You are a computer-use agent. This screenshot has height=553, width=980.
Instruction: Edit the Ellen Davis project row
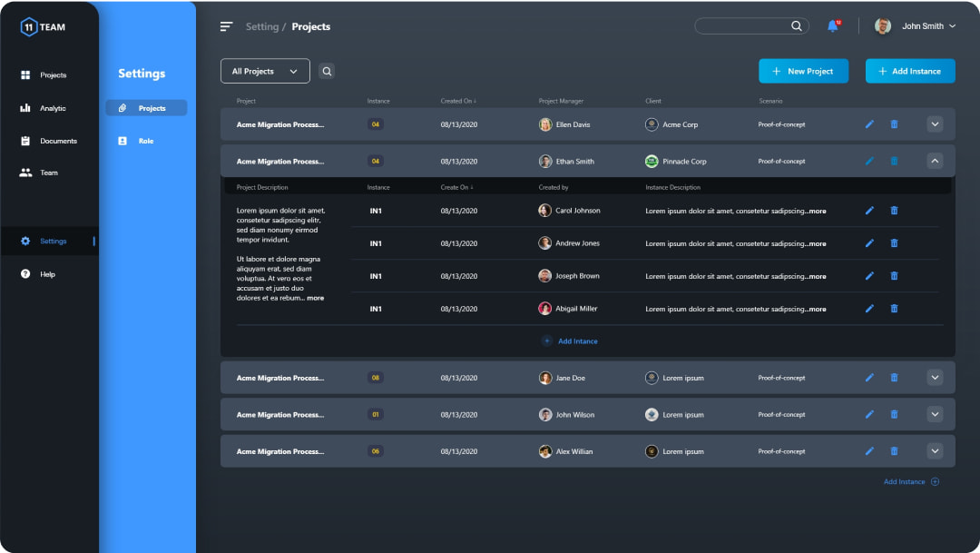pyautogui.click(x=869, y=124)
